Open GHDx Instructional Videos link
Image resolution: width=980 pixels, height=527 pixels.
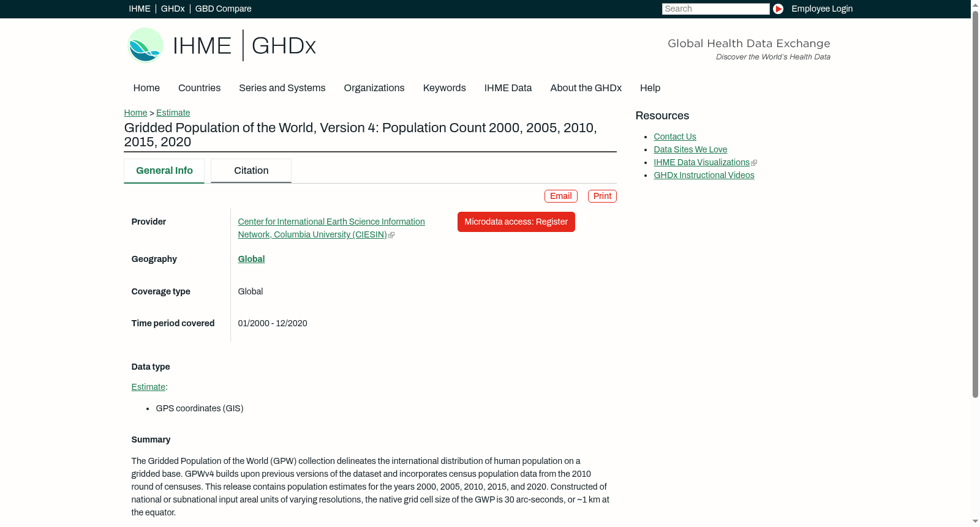704,175
